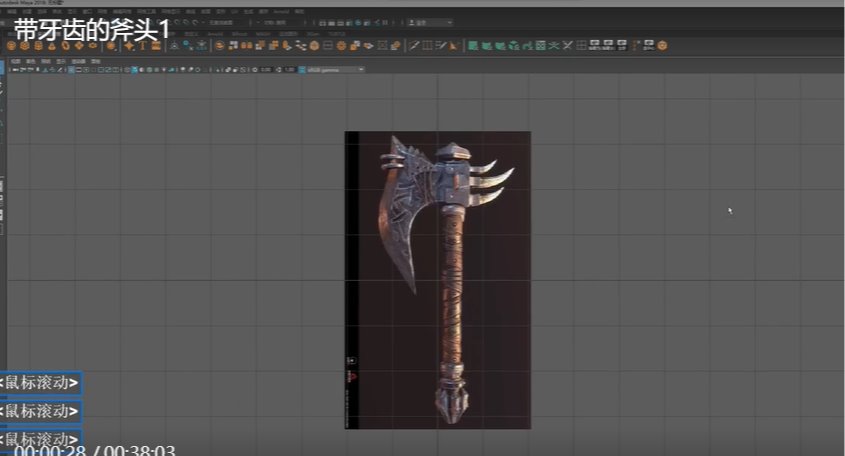The width and height of the screenshot is (845, 456).
Task: Click the first mouse-scroll overlay label
Action: pos(40,382)
